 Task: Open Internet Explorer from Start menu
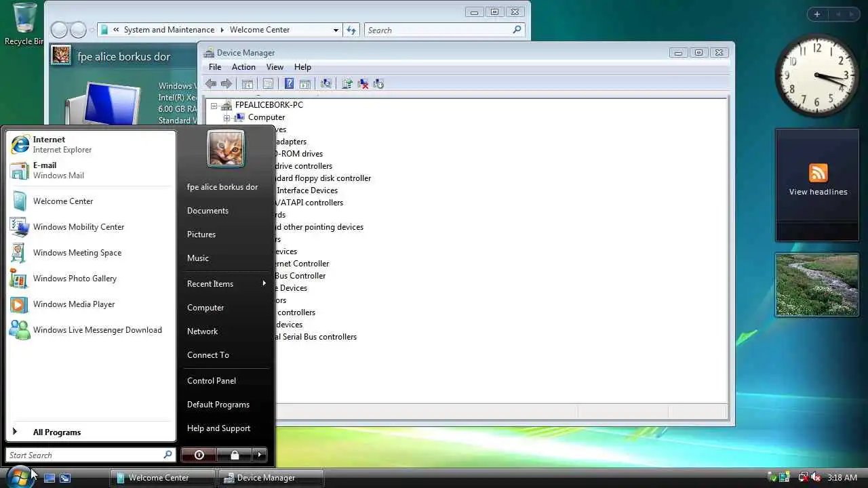(x=90, y=144)
